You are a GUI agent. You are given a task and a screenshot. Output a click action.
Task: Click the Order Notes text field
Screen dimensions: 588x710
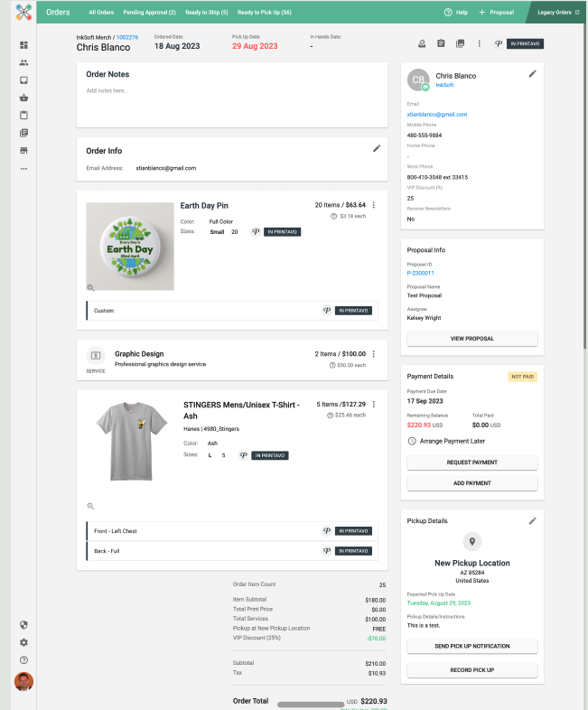click(x=231, y=91)
